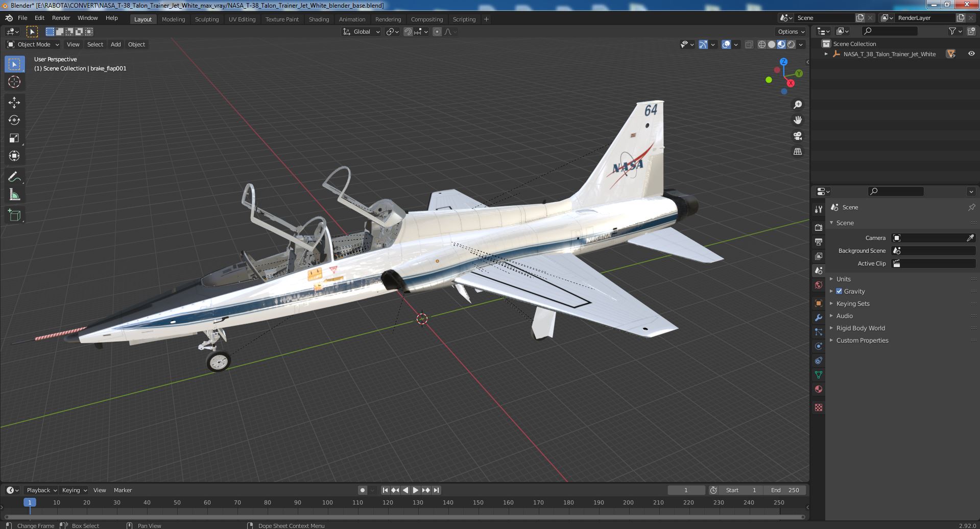Image resolution: width=980 pixels, height=529 pixels.
Task: Open the Output properties tab
Action: pyautogui.click(x=819, y=242)
